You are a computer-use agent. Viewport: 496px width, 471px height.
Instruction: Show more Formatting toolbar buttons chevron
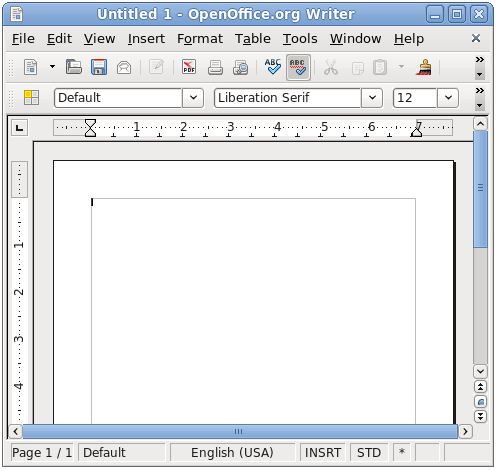(x=480, y=91)
